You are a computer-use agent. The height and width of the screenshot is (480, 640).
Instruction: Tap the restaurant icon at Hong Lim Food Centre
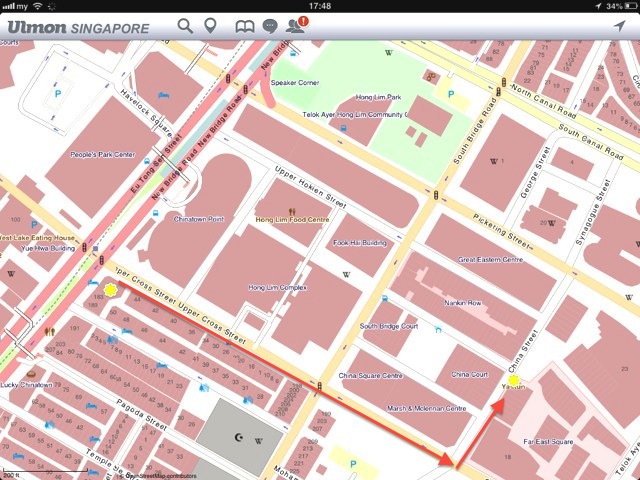point(292,211)
